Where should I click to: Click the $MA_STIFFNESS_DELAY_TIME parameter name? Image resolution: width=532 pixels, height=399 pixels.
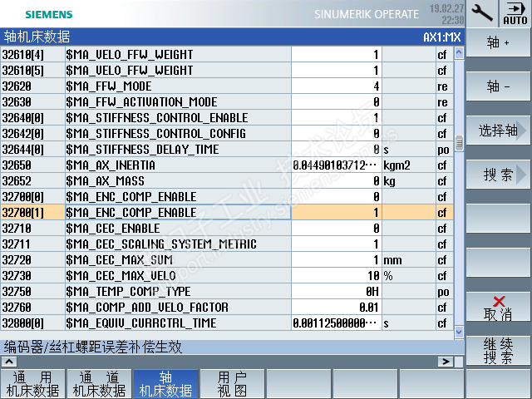coord(142,150)
